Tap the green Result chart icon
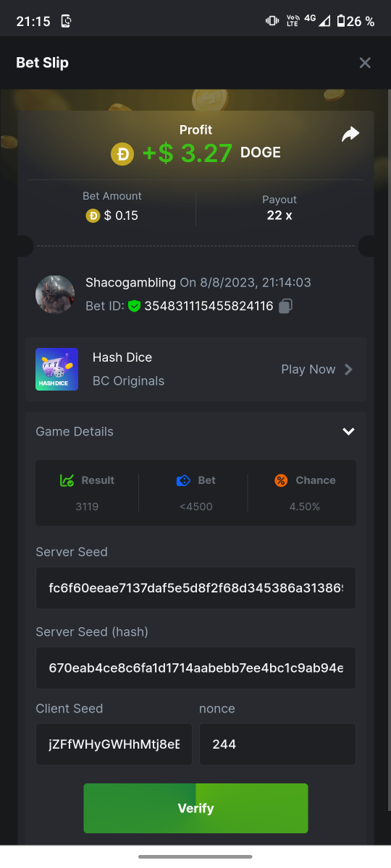The image size is (391, 868). point(67,480)
